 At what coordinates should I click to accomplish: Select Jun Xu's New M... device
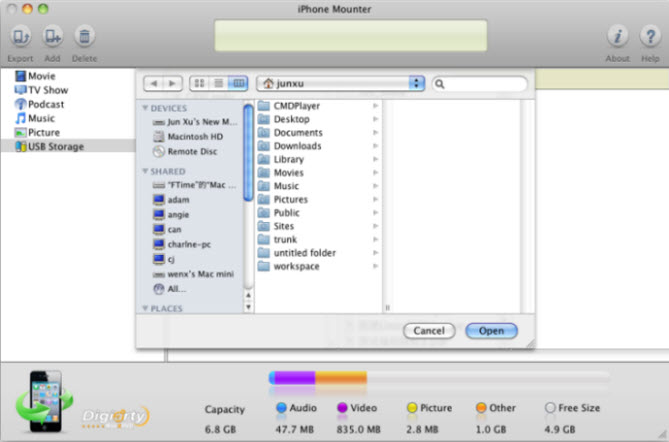(x=195, y=122)
